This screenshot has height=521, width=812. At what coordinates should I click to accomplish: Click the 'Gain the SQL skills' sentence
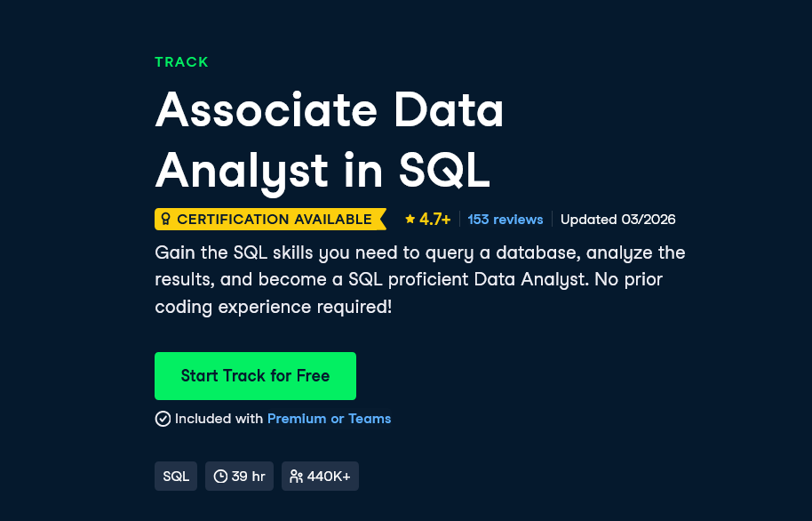click(x=420, y=266)
